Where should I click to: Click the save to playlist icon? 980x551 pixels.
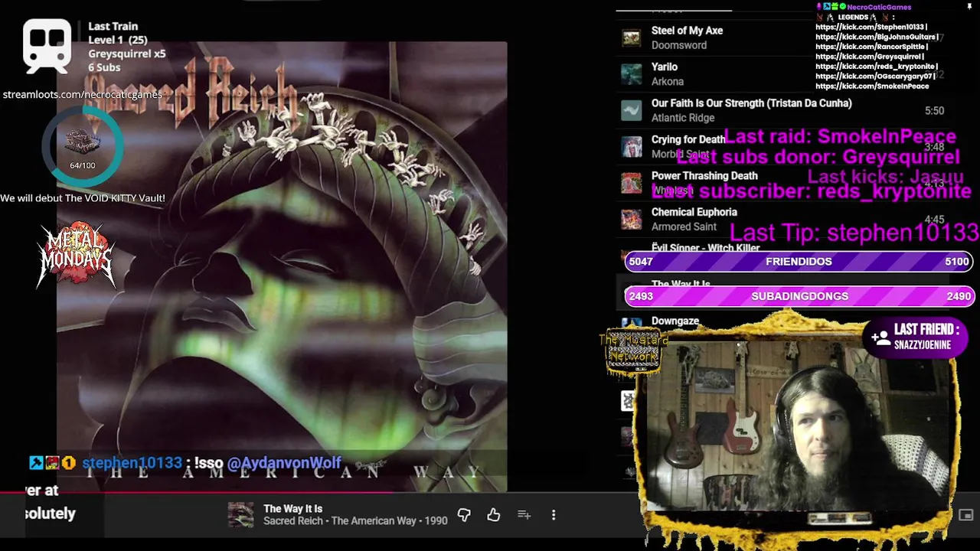click(x=524, y=515)
